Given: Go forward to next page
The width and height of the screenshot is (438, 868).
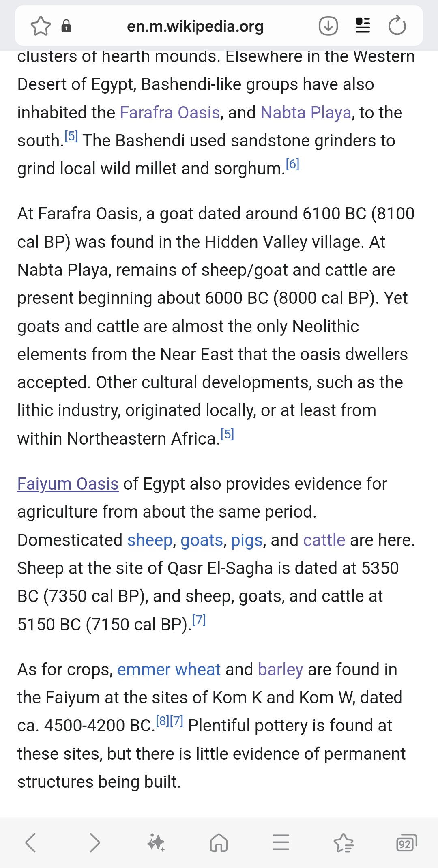Looking at the screenshot, I should 94,842.
